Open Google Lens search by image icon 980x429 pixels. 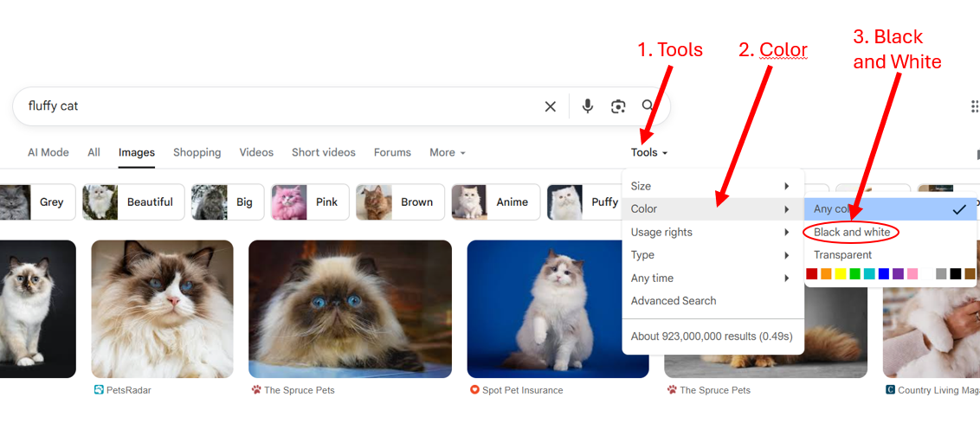(x=618, y=106)
